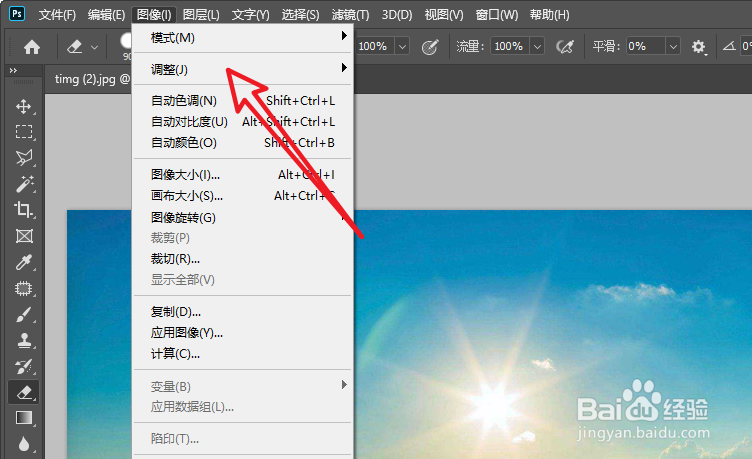Choose 应用图像(Y)... menu item
752x459 pixels.
(x=243, y=333)
